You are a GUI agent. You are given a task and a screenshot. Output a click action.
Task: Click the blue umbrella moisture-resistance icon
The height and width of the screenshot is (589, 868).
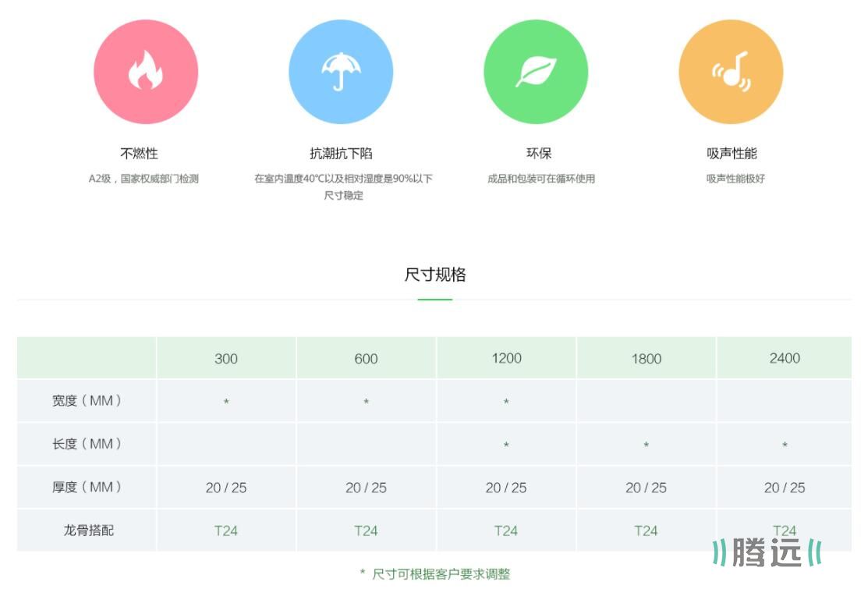(341, 72)
